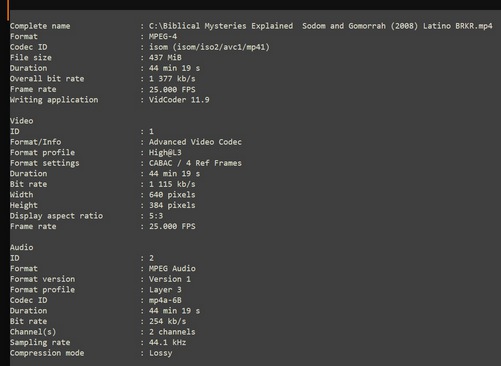Image resolution: width=501 pixels, height=366 pixels.
Task: Click the 'Compression mode' label
Action: click(x=47, y=353)
